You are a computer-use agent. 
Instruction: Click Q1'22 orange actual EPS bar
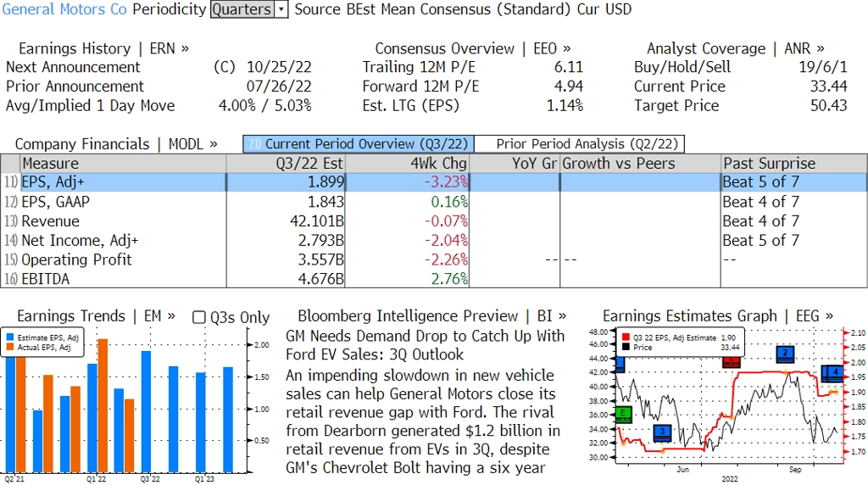[x=103, y=405]
